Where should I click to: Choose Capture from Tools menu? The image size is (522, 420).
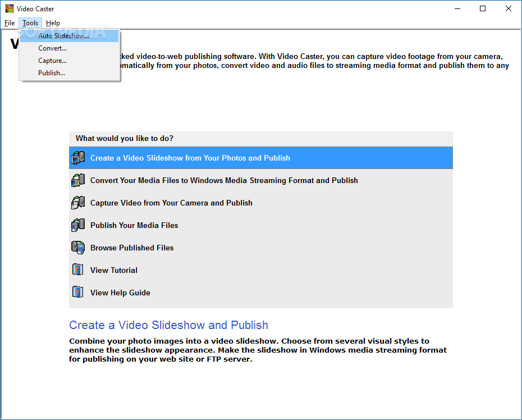click(x=69, y=61)
